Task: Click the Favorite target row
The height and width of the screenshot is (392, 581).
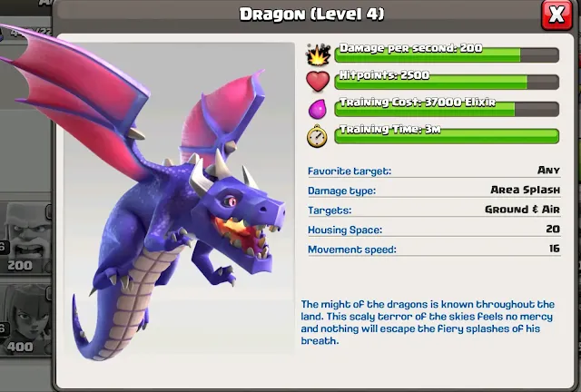Action: (434, 171)
